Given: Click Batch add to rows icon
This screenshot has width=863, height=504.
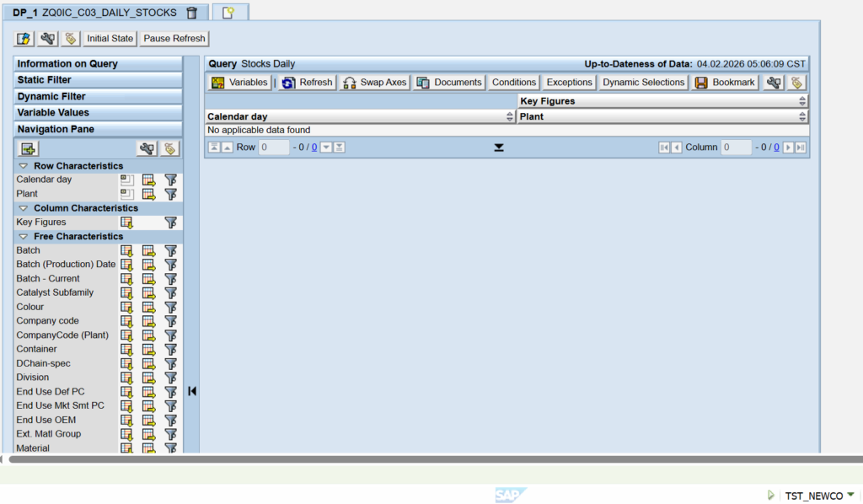Looking at the screenshot, I should click(x=127, y=250).
